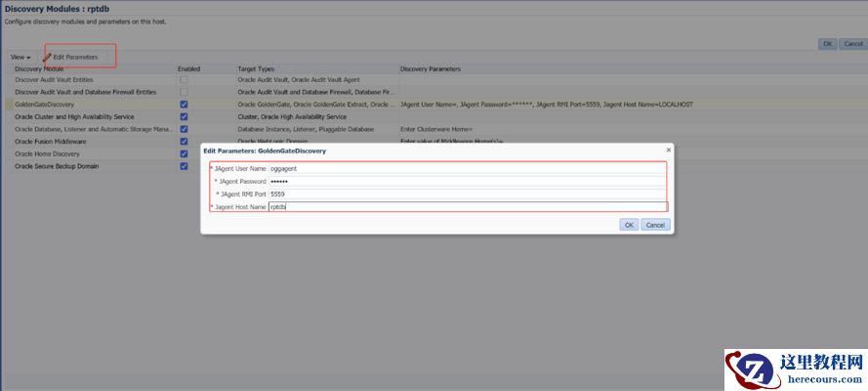Select Discover Audit Vault Entities row

pos(54,80)
